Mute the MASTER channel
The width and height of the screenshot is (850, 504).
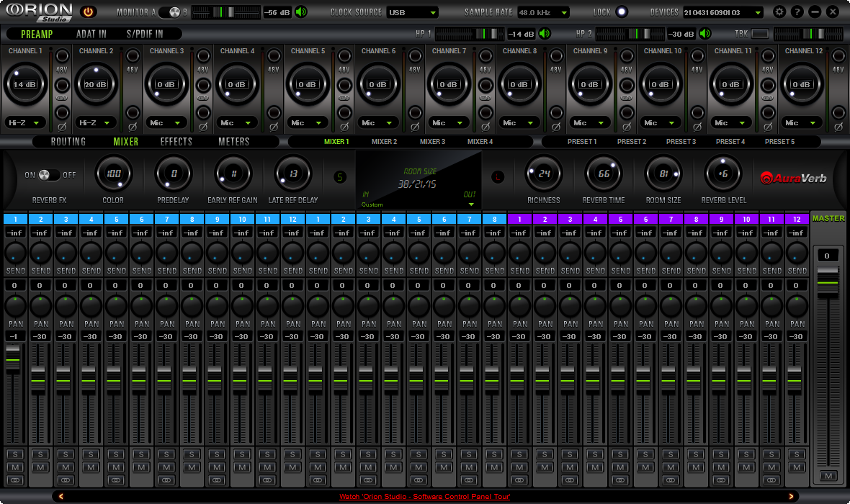828,476
